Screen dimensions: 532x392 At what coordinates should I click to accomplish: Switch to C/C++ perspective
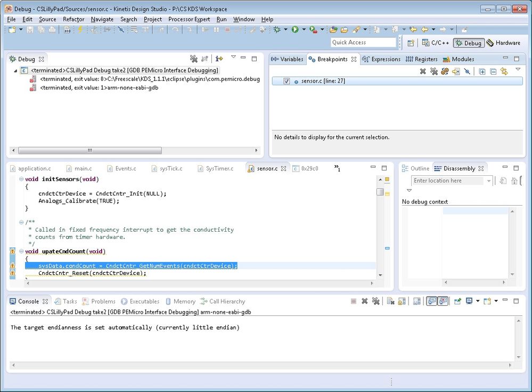pos(435,43)
